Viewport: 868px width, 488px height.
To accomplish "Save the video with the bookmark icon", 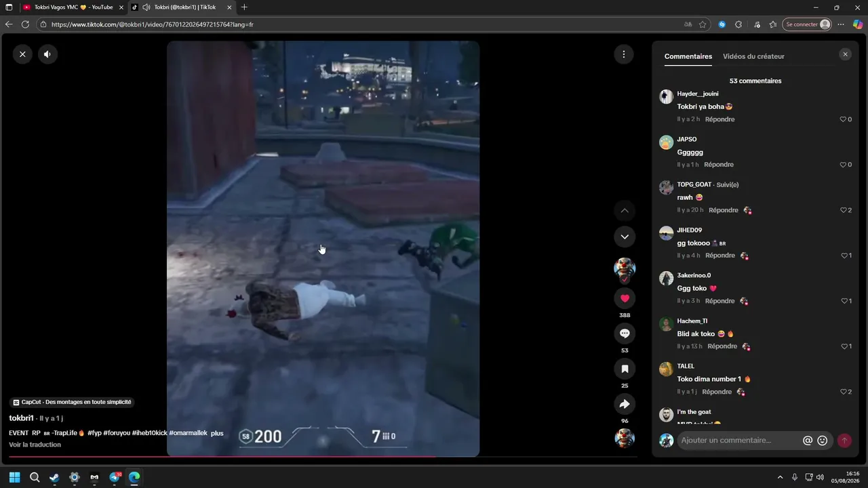I will [625, 369].
